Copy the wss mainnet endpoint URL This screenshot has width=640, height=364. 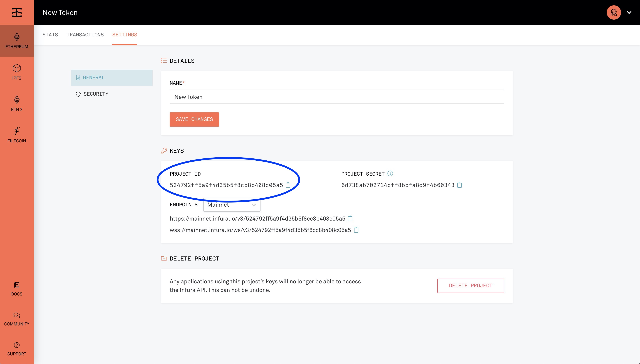pos(356,230)
